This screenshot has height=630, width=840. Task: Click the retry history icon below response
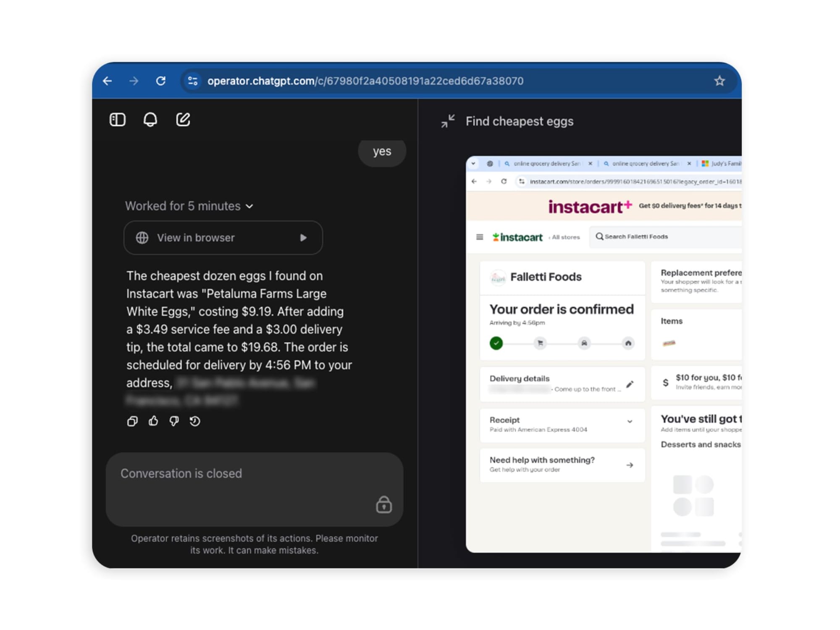(194, 421)
